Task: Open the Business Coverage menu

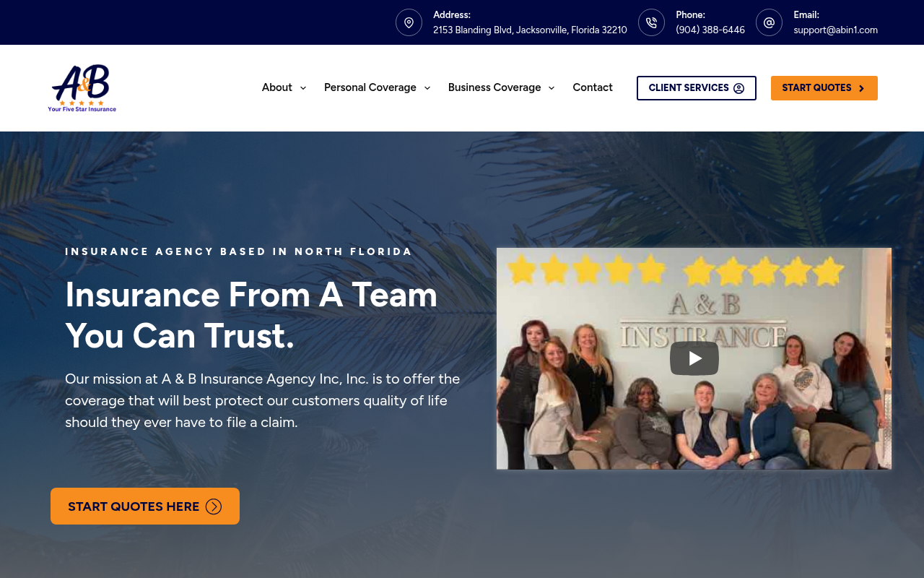Action: 494,87
